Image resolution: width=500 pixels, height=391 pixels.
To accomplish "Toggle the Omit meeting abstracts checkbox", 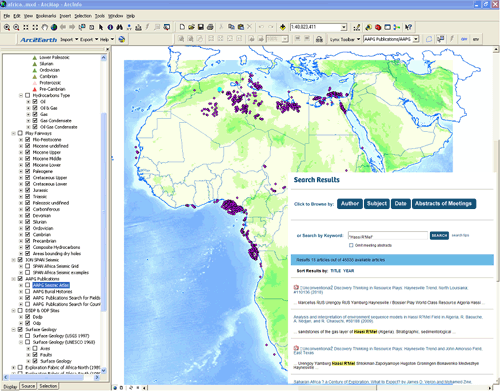I will click(x=351, y=245).
